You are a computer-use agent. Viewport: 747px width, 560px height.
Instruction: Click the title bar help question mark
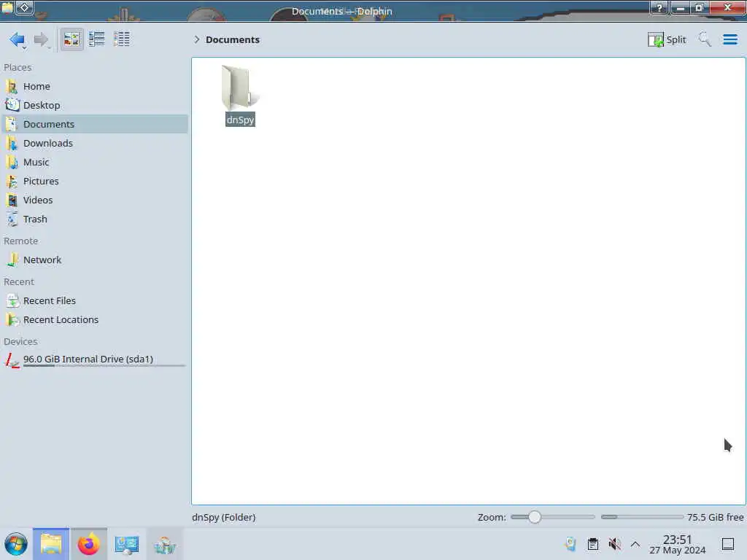pyautogui.click(x=659, y=7)
